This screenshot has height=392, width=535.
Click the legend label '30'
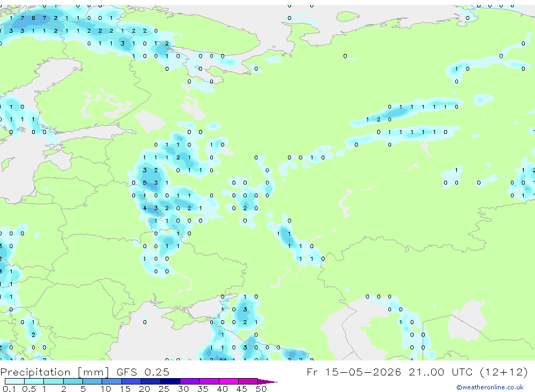point(184,389)
